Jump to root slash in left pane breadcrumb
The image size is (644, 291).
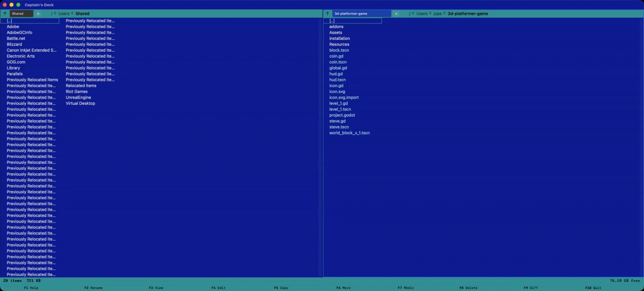point(52,14)
